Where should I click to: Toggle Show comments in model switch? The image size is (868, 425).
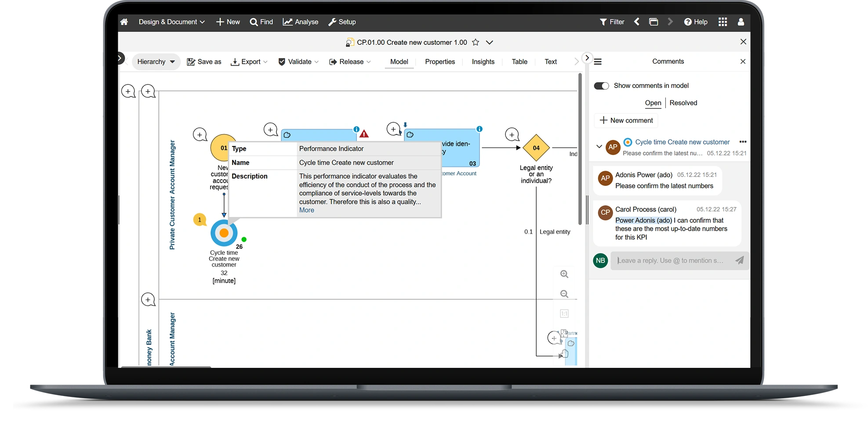pos(601,86)
